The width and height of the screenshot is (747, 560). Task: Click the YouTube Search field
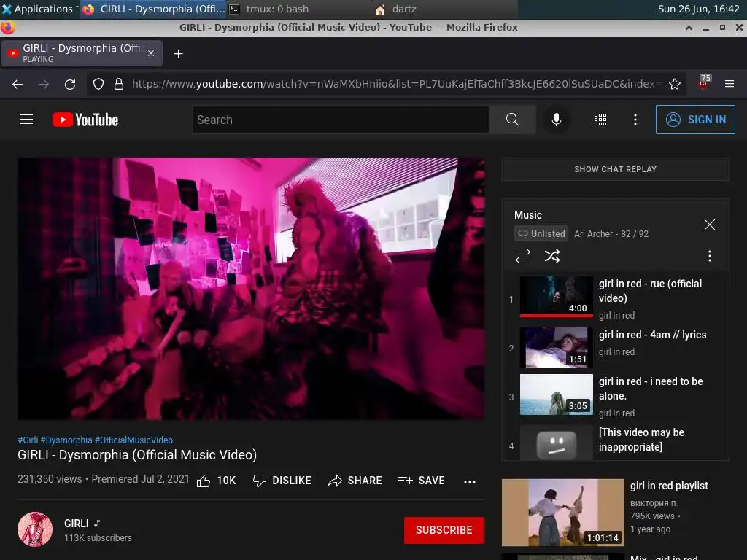341,120
